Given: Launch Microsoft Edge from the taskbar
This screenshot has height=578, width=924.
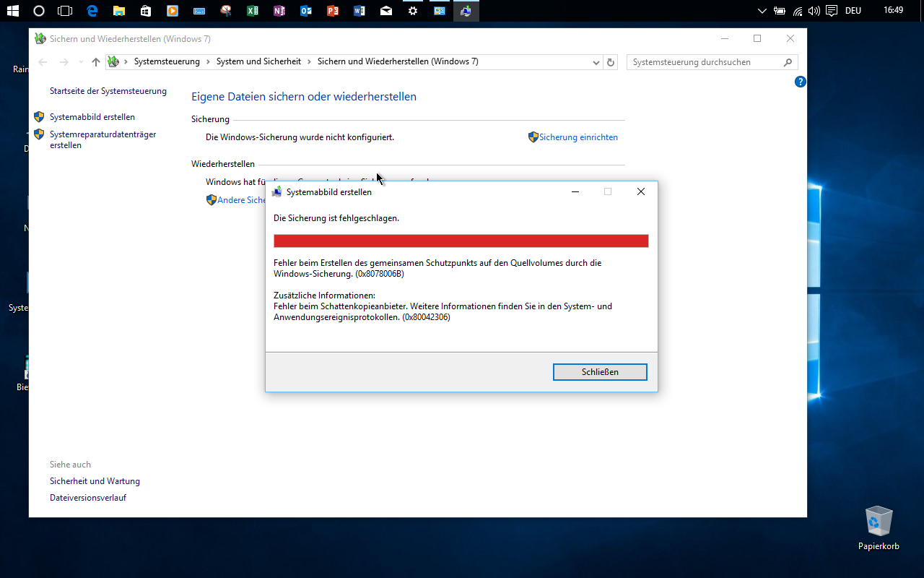Looking at the screenshot, I should click(x=92, y=11).
